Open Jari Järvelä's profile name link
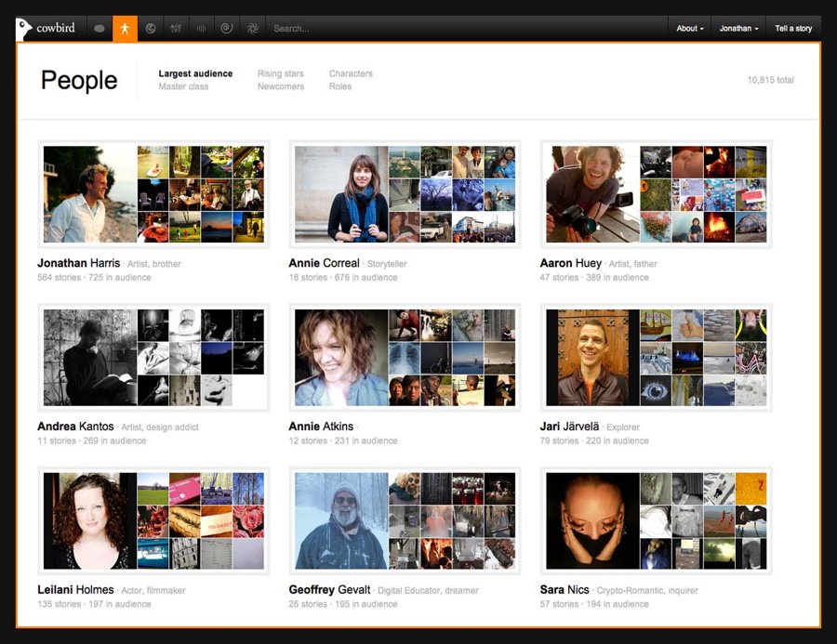This screenshot has height=644, width=837. coord(571,427)
